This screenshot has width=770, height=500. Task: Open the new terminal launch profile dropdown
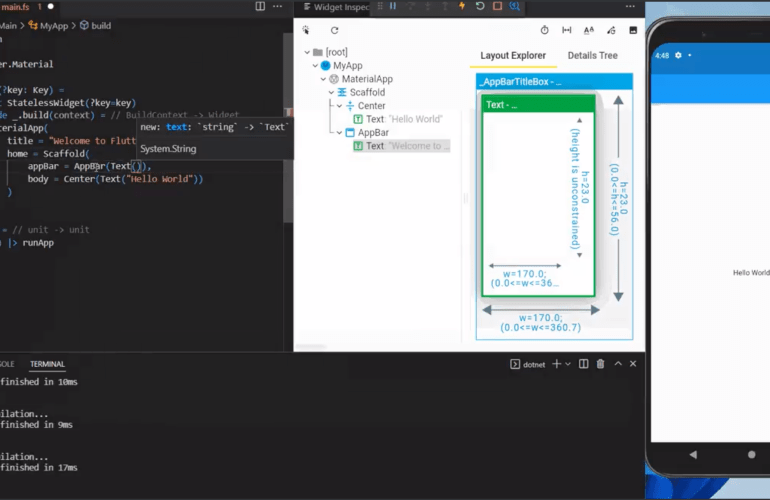tap(569, 364)
